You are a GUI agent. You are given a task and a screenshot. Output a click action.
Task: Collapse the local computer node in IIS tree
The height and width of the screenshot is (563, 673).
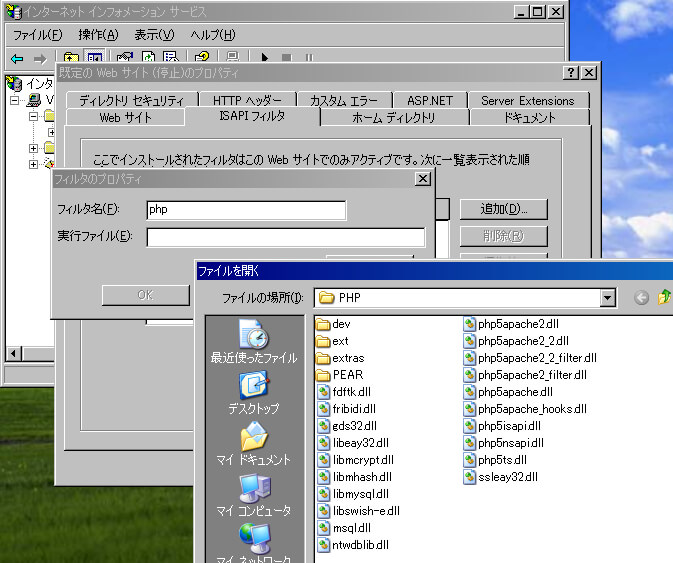(x=15, y=101)
